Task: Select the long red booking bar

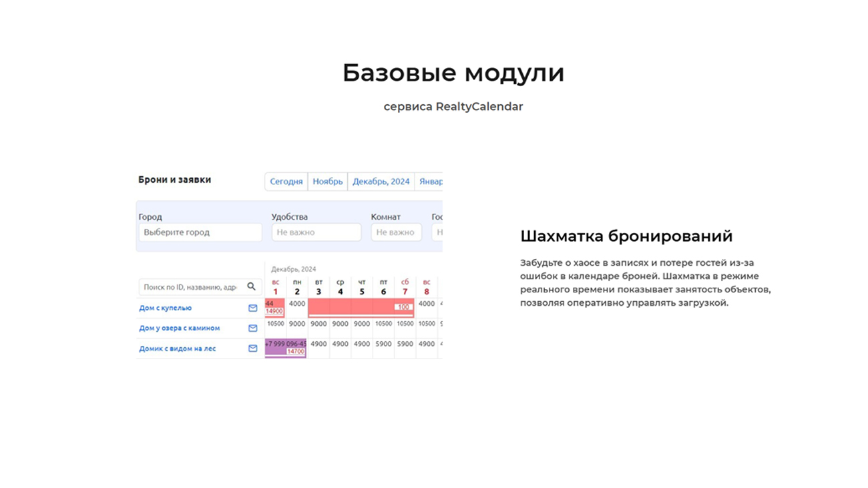Action: coord(361,306)
